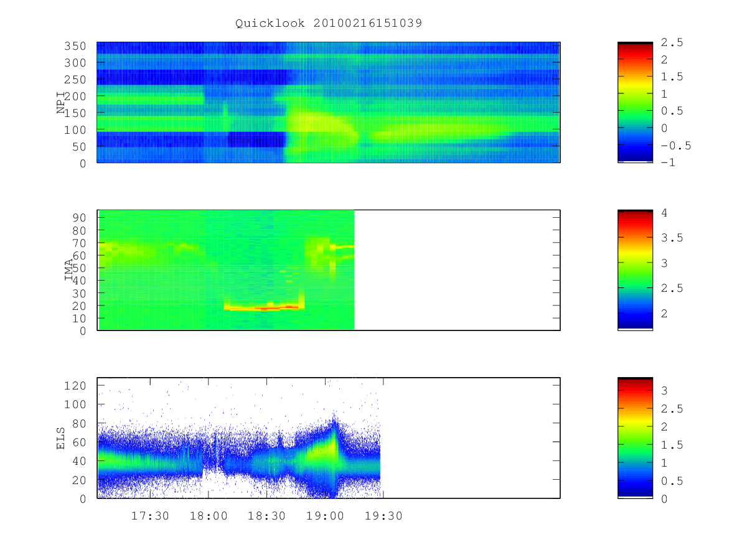Click the IMA spectrogram plot area
This screenshot has height=560, width=747.
(329, 270)
